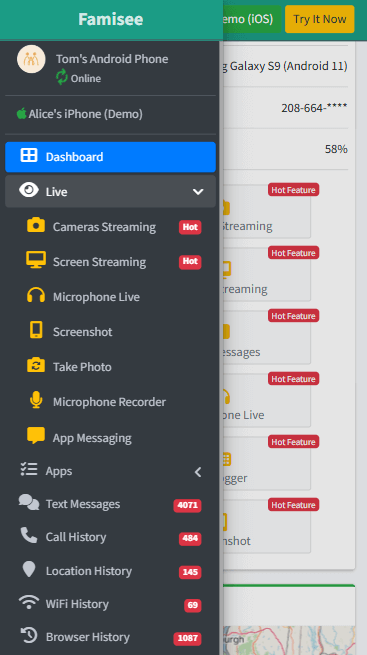The height and width of the screenshot is (655, 367).
Task: Open WiFi History in sidebar
Action: tap(110, 604)
